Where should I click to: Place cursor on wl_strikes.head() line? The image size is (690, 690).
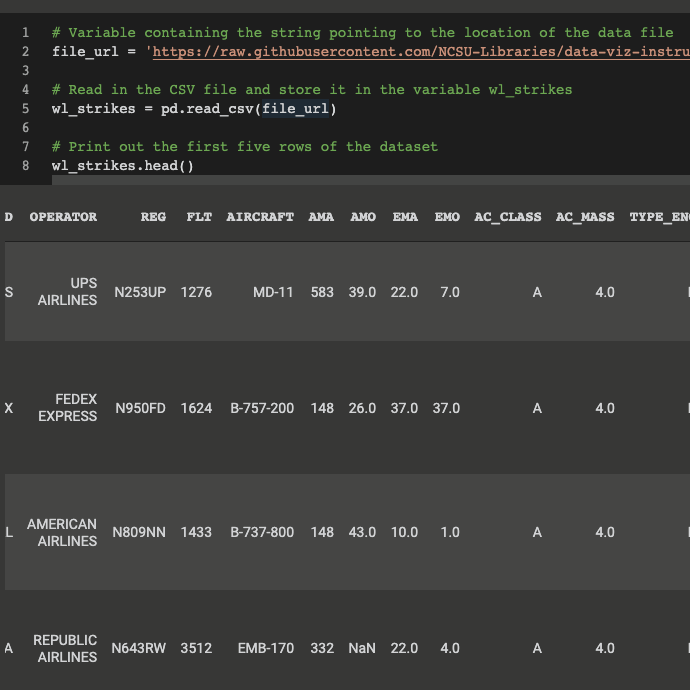click(x=122, y=165)
